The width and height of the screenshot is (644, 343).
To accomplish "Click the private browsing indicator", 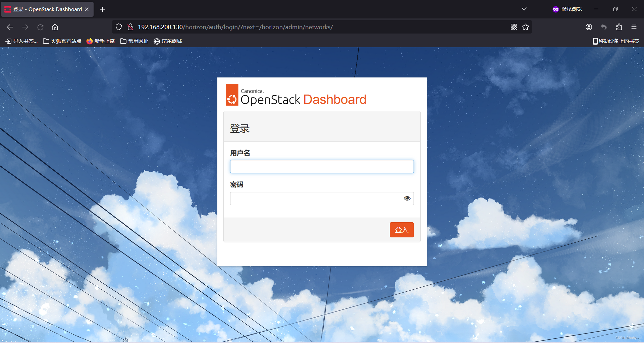I will 567,9.
